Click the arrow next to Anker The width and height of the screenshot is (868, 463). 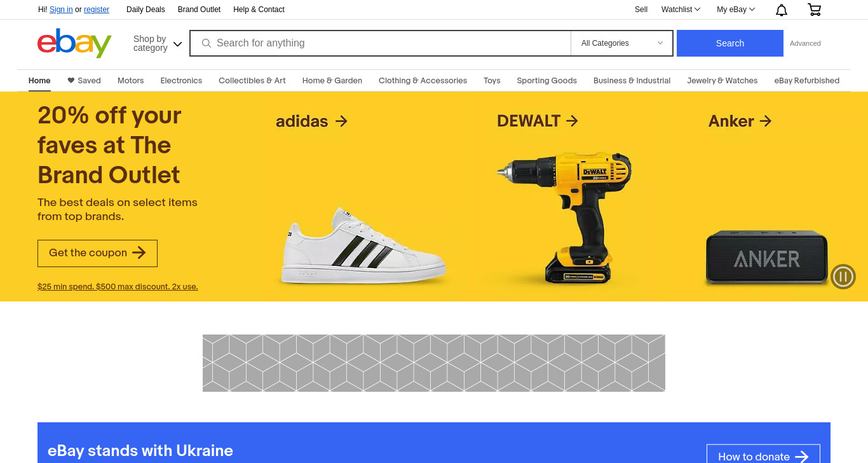[x=766, y=121]
